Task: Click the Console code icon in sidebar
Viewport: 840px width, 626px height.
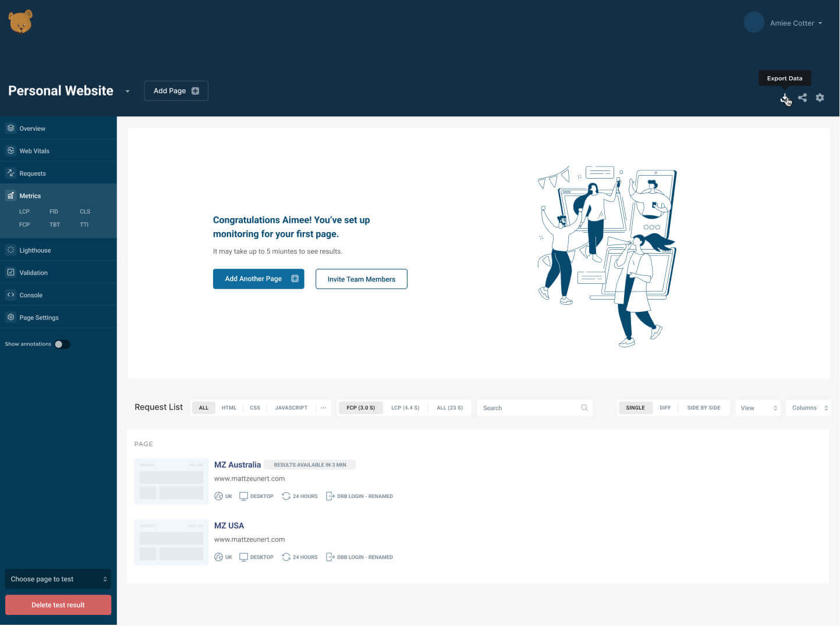Action: [10, 295]
